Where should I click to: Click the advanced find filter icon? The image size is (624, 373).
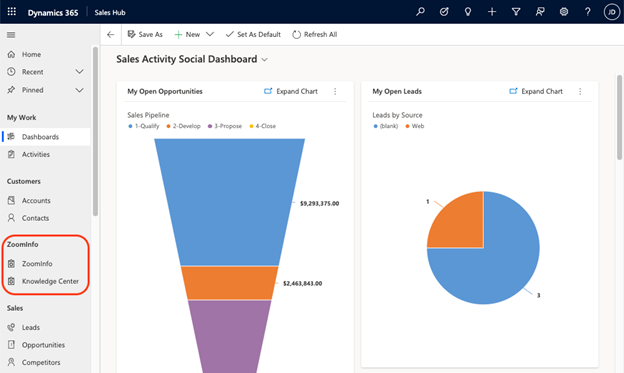(516, 12)
